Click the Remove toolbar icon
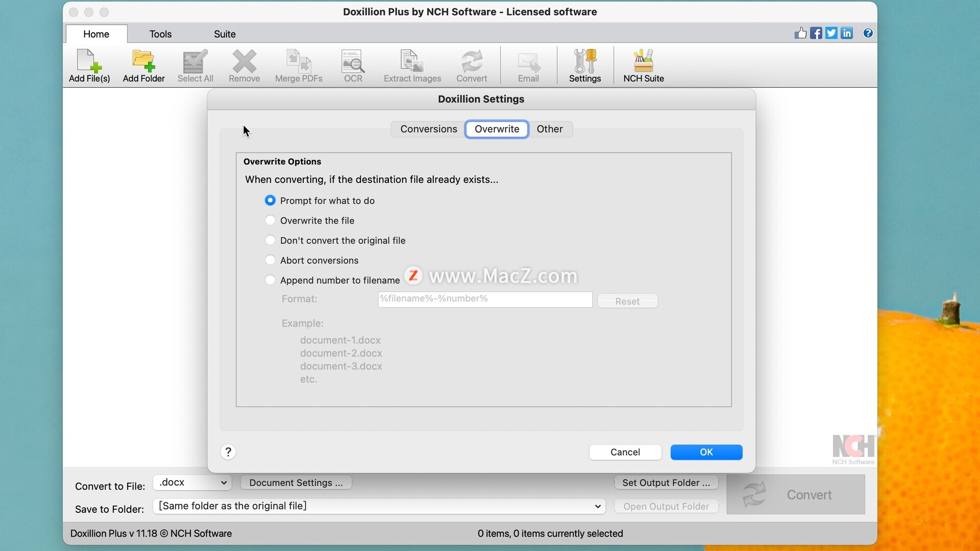The image size is (980, 551). pyautogui.click(x=244, y=65)
